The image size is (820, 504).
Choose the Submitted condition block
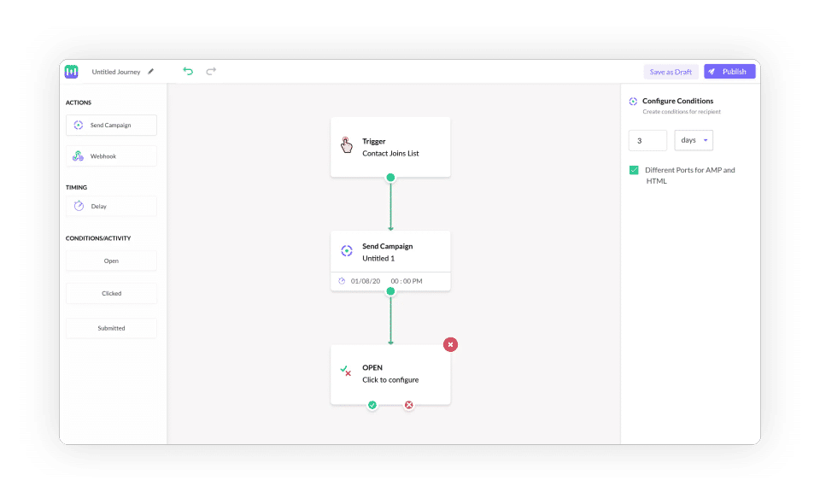pos(111,328)
